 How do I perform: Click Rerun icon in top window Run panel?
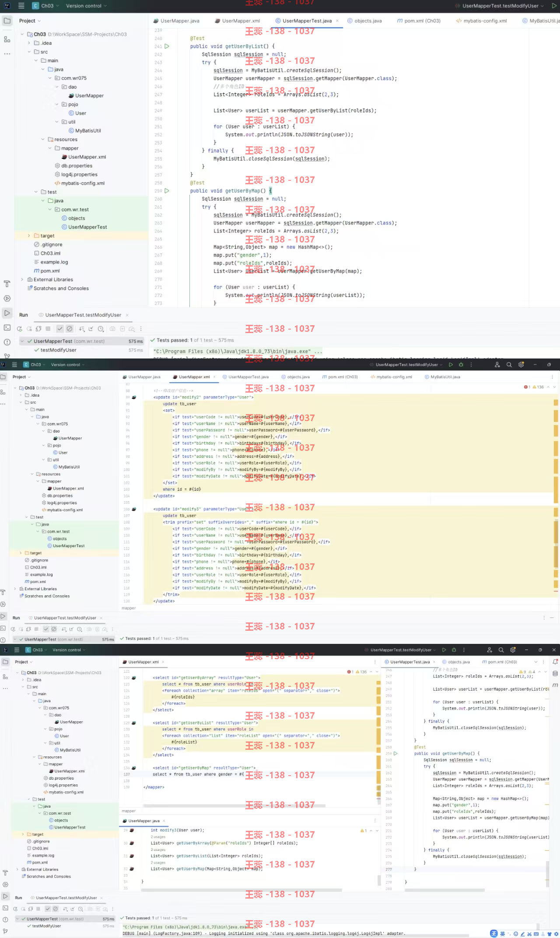pos(19,329)
